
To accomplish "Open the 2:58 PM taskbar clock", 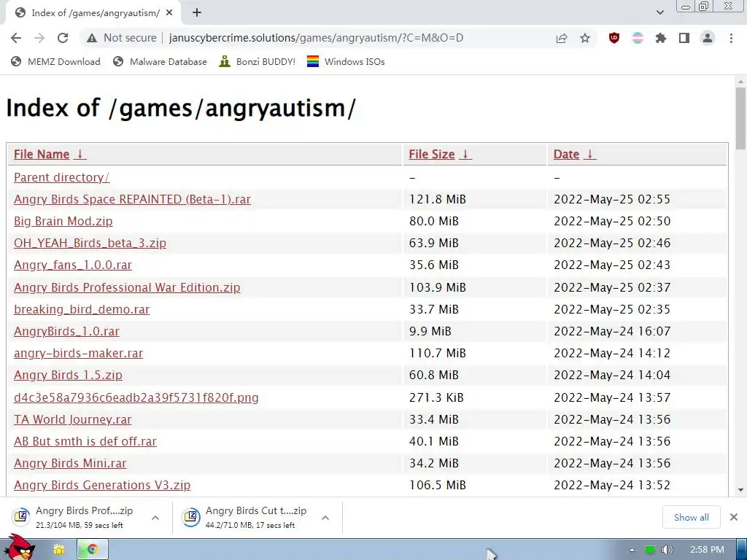I will click(707, 550).
